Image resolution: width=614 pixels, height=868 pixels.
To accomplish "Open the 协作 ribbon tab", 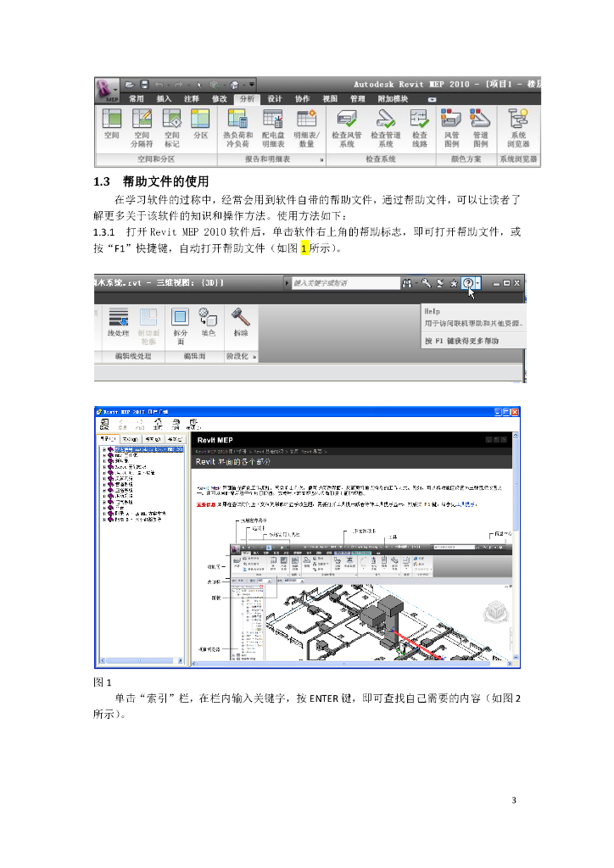I will pos(302,98).
